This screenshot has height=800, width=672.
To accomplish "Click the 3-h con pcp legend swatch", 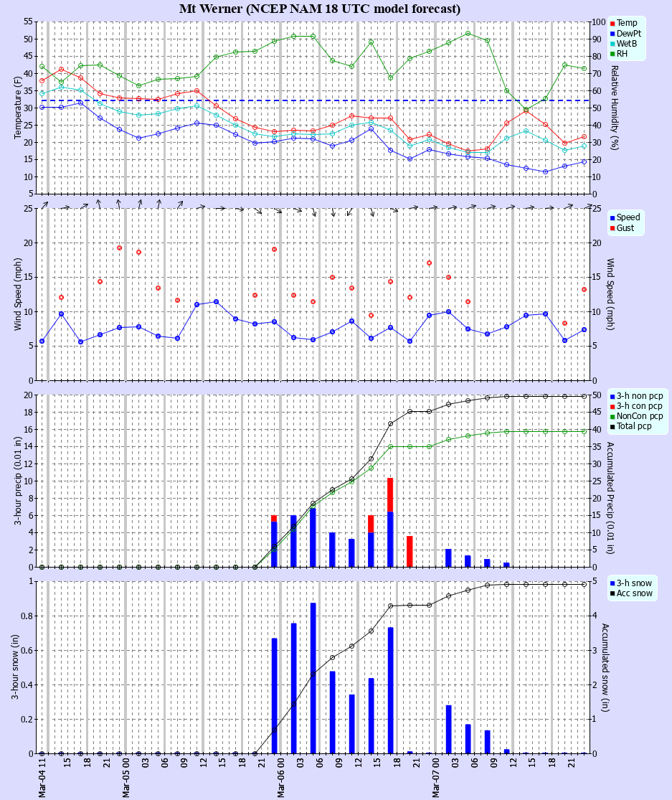I will (x=612, y=406).
